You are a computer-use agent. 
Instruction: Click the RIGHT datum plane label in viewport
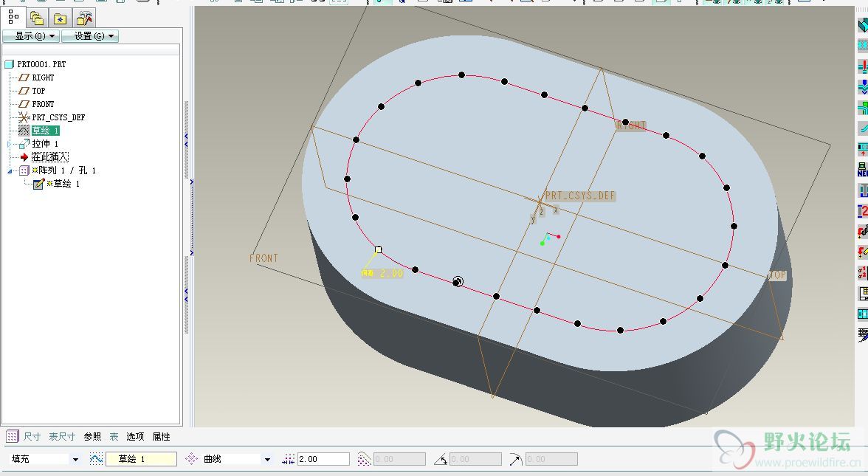(x=632, y=125)
